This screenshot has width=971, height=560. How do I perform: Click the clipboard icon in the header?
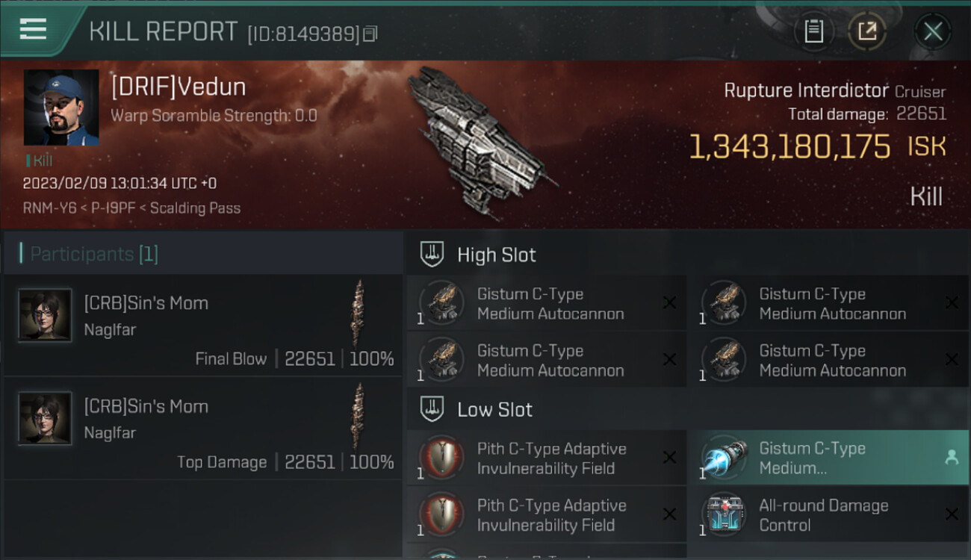(x=813, y=31)
